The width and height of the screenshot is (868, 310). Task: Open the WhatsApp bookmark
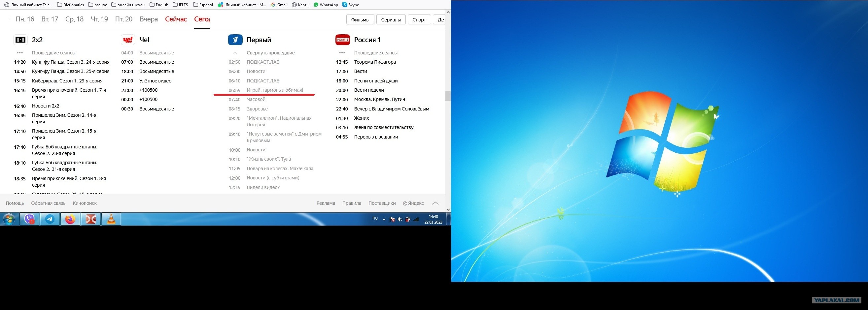click(x=326, y=5)
